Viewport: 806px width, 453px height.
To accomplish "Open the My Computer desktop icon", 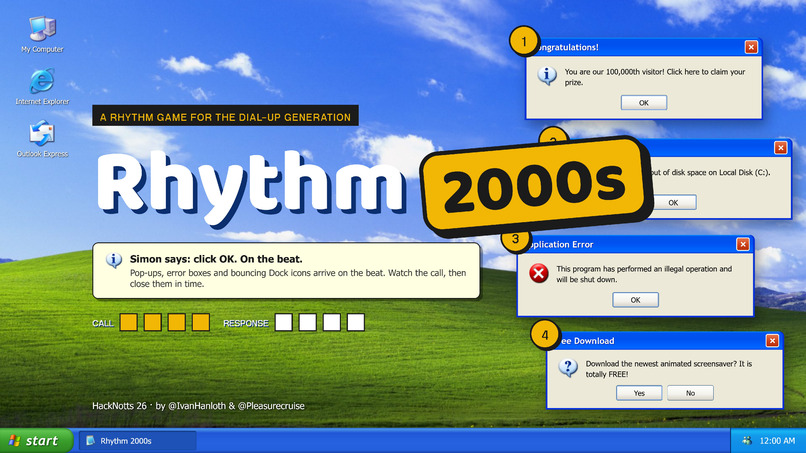I will (42, 34).
